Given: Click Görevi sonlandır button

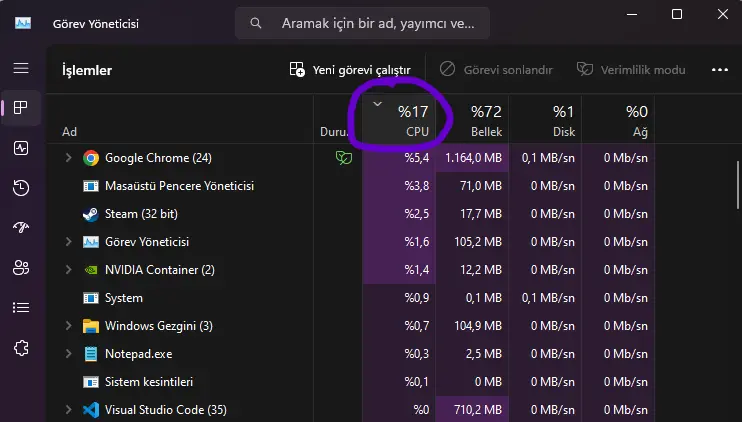Looking at the screenshot, I should tap(496, 70).
